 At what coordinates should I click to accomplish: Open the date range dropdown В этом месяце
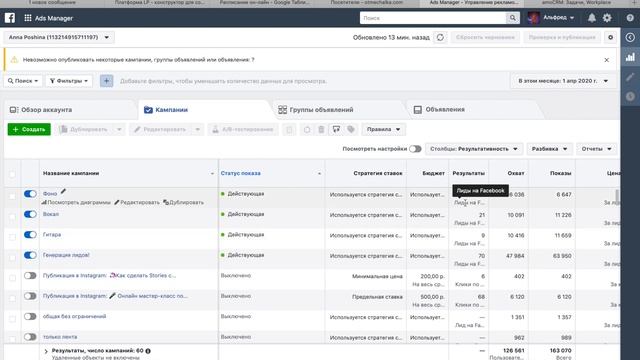pos(563,81)
